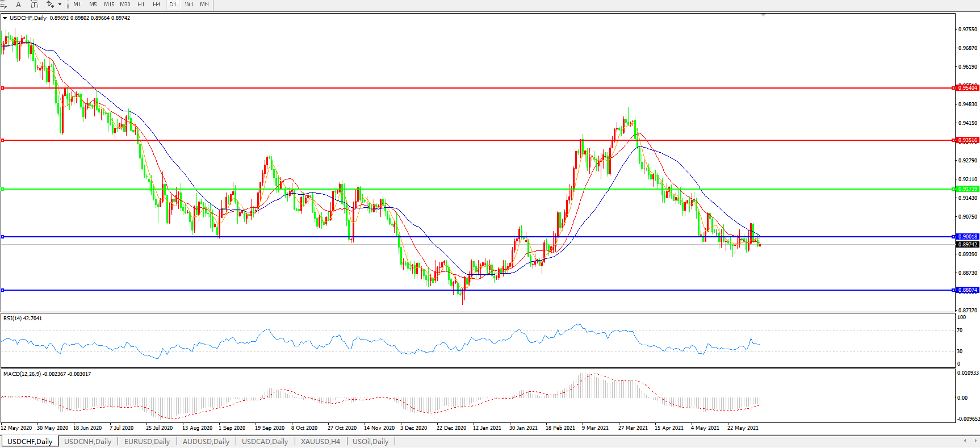The height and width of the screenshot is (448, 980).
Task: Expand the USDCHF,Daily chart title triangle
Action: coord(5,18)
